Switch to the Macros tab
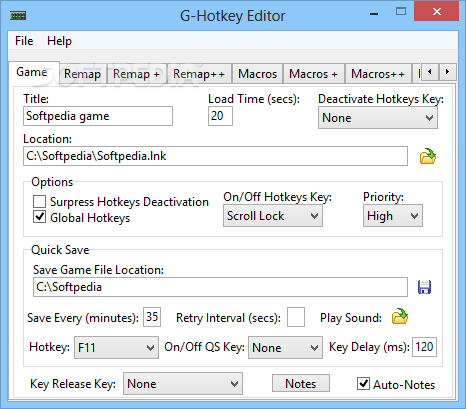 (x=257, y=74)
